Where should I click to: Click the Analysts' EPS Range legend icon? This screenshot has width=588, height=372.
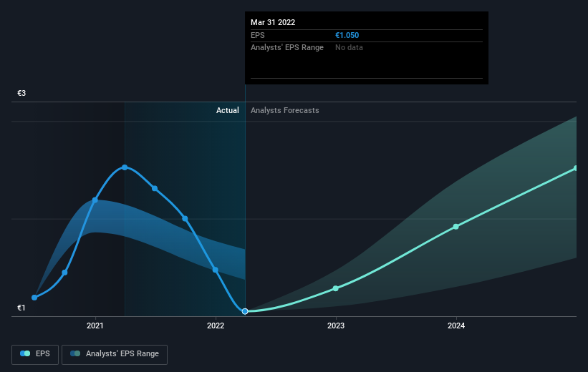pos(75,353)
